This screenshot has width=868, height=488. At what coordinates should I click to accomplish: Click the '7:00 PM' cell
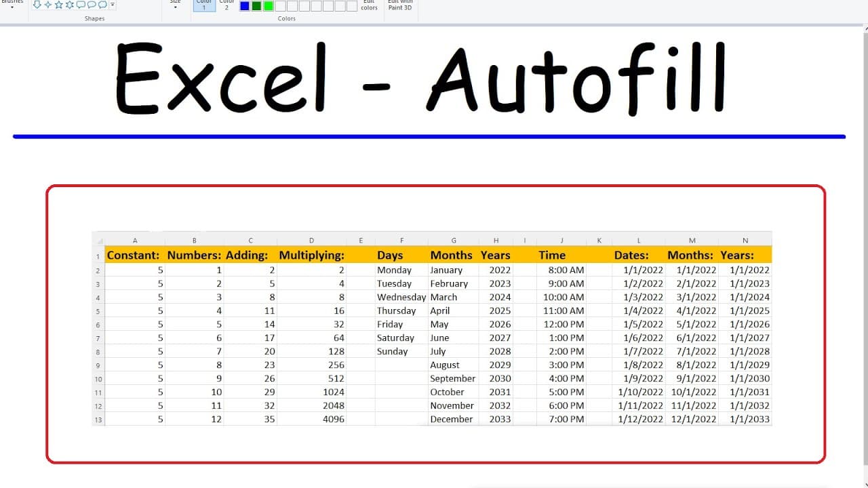[561, 419]
